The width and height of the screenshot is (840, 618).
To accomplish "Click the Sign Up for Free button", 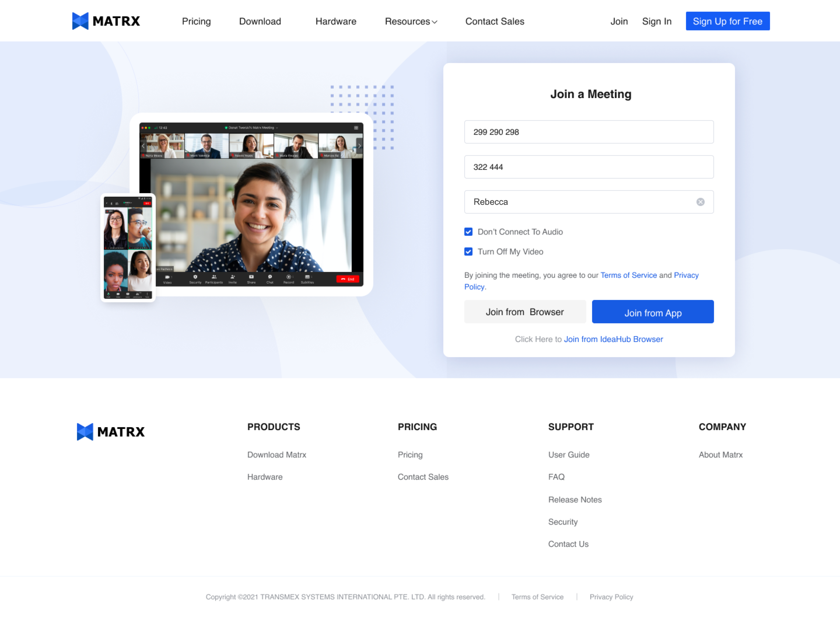I will point(727,21).
